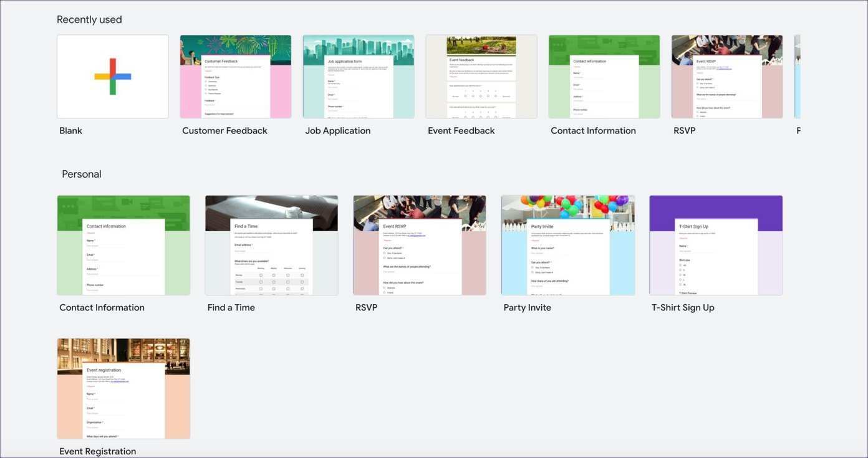
Task: Click the "Blank" label text
Action: coord(71,131)
